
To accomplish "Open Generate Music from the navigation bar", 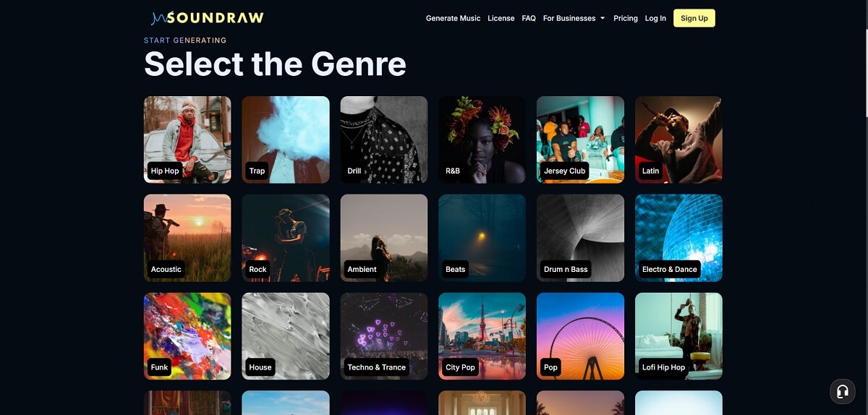I will coord(453,18).
